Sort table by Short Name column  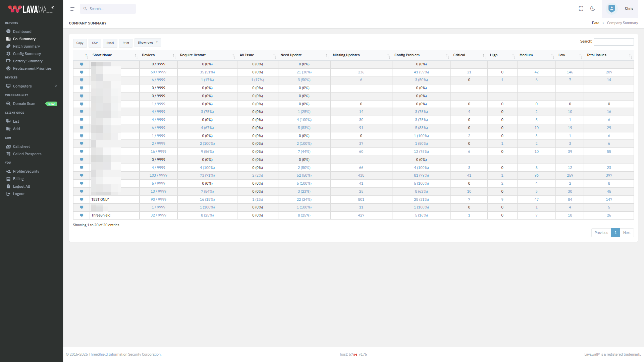point(115,55)
